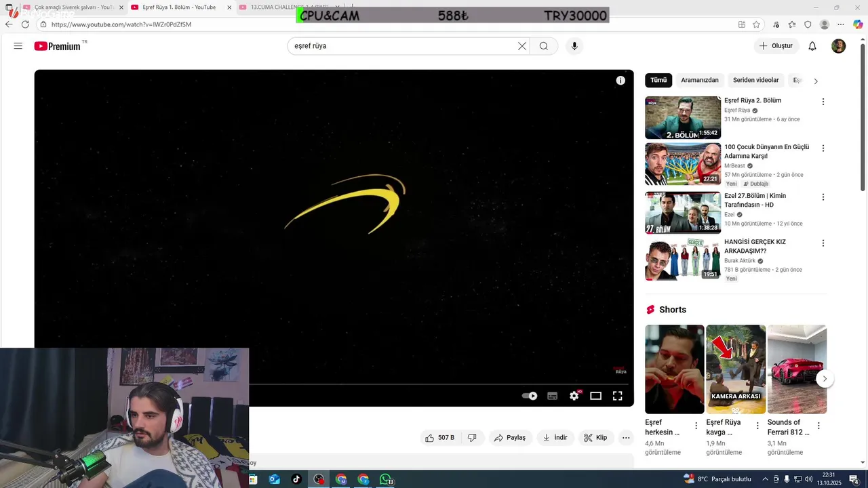The height and width of the screenshot is (488, 868).
Task: Show more filter chips with arrow
Action: click(816, 81)
